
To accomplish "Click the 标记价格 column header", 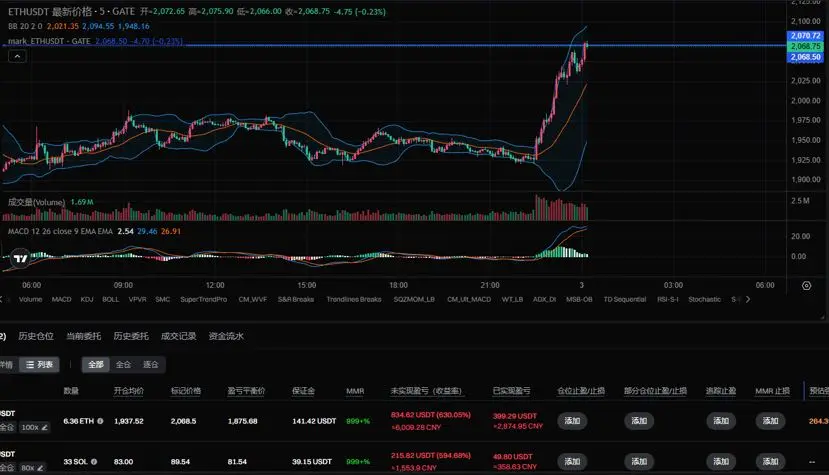I will (x=186, y=391).
